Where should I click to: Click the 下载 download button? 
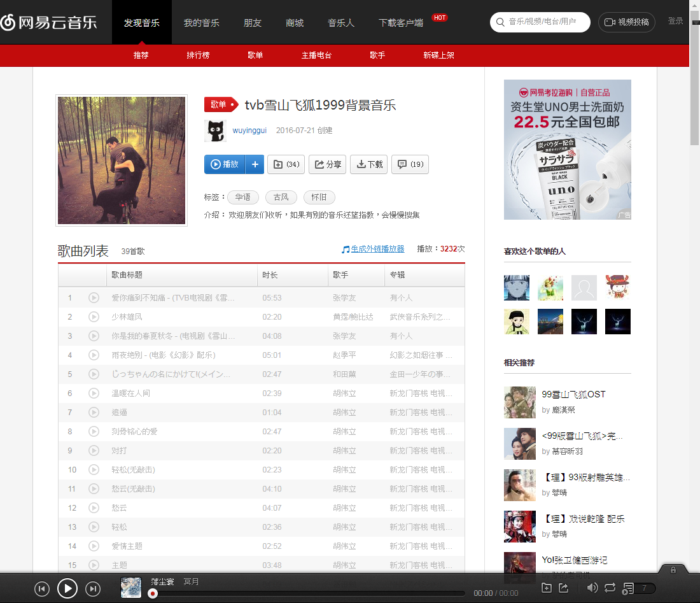pos(368,164)
